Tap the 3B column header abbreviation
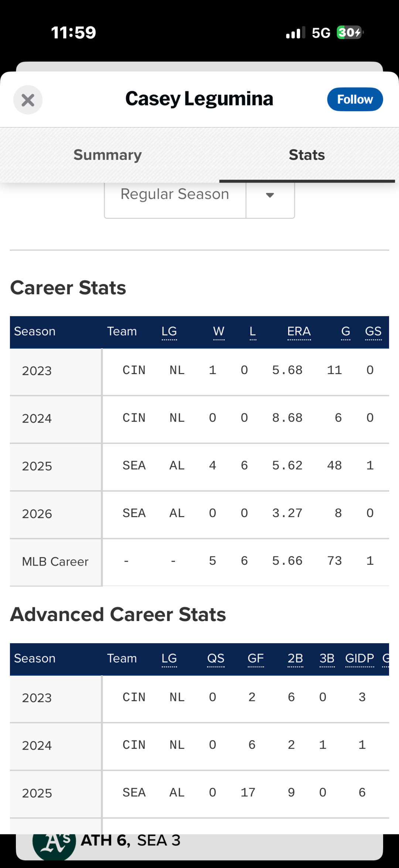Viewport: 399px width, 868px height. click(x=327, y=658)
